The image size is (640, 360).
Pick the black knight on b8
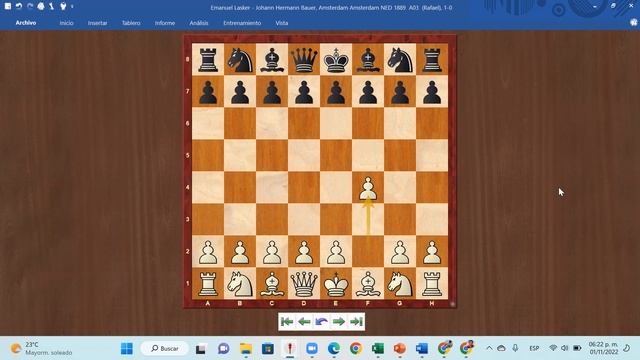coord(240,60)
